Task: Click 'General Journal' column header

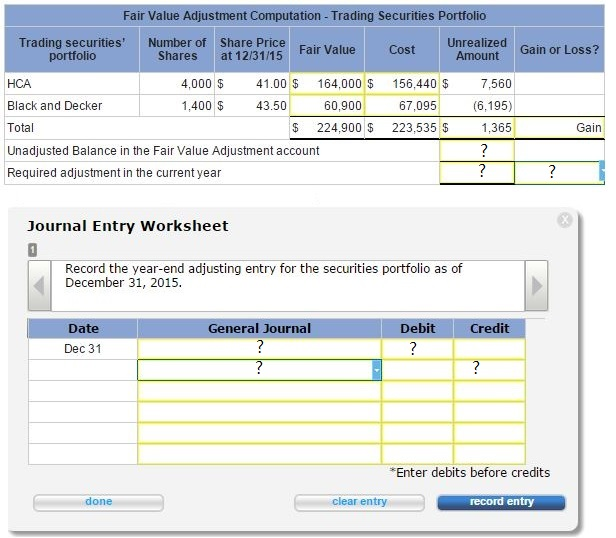Action: [x=259, y=328]
